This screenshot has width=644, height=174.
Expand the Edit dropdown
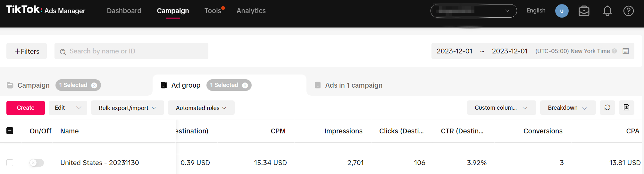pyautogui.click(x=68, y=108)
